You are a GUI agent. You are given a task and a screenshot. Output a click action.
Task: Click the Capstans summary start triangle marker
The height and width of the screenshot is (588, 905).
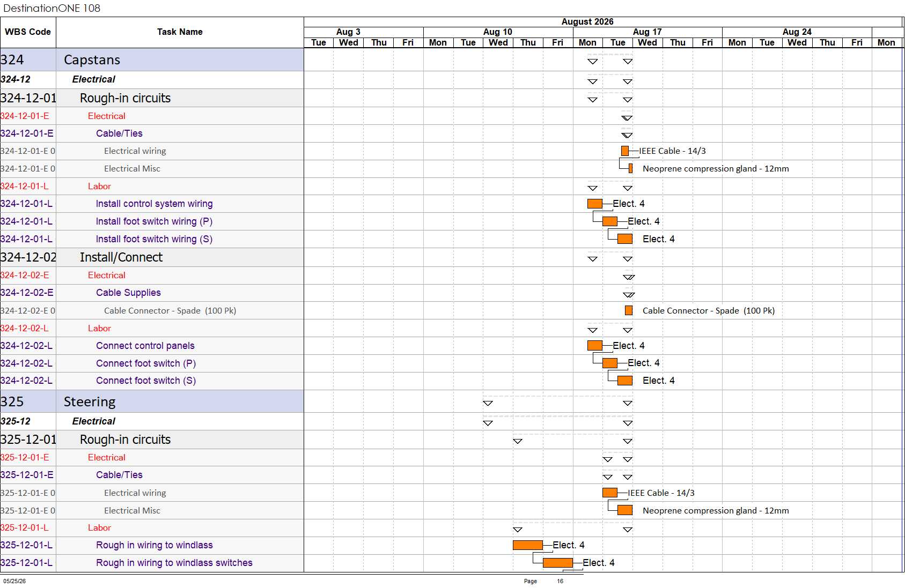592,62
